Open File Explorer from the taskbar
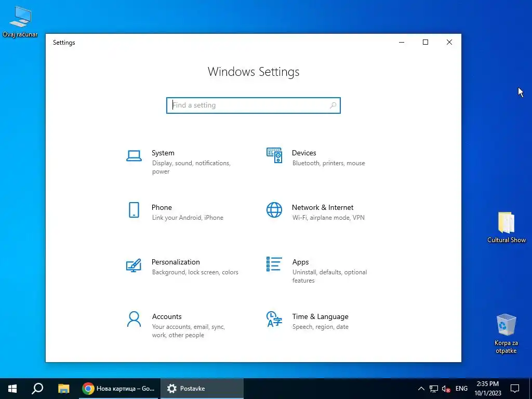This screenshot has height=399, width=532. pos(64,389)
